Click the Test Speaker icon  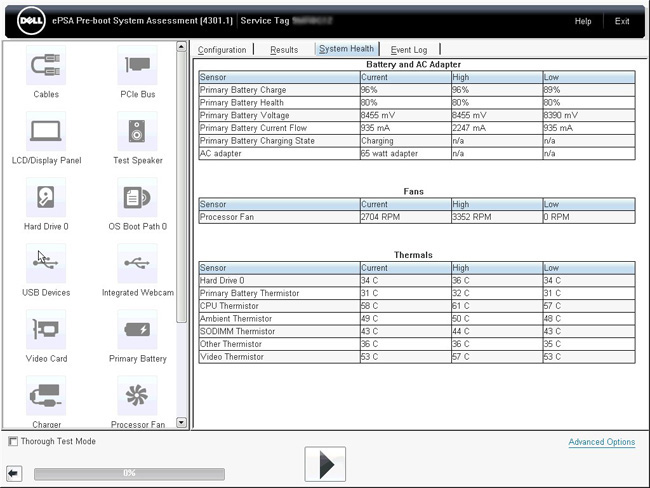pos(137,132)
